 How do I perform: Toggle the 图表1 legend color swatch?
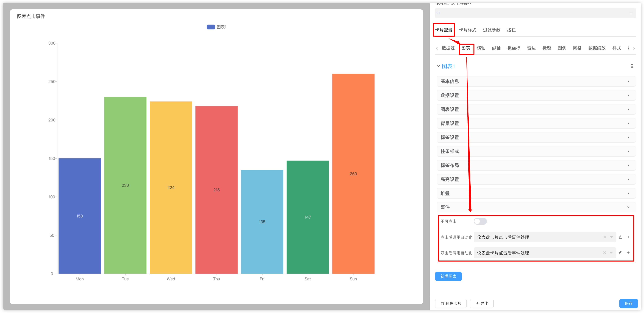(x=211, y=27)
